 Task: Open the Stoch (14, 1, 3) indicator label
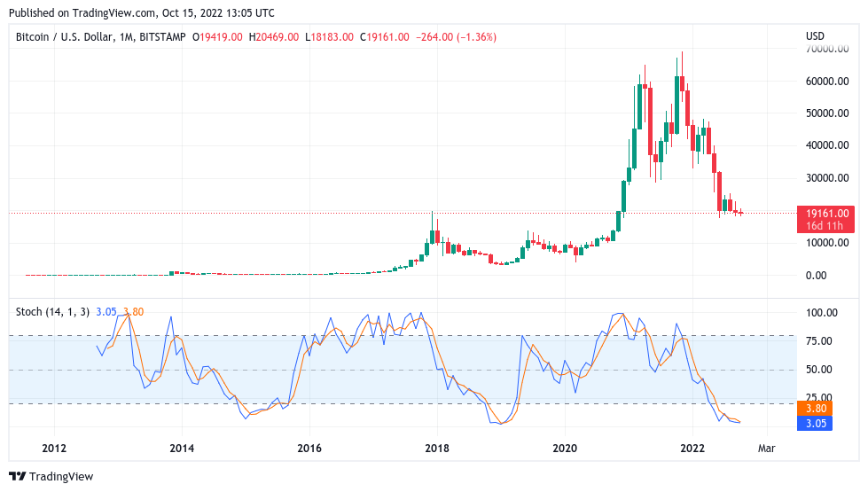tap(53, 311)
